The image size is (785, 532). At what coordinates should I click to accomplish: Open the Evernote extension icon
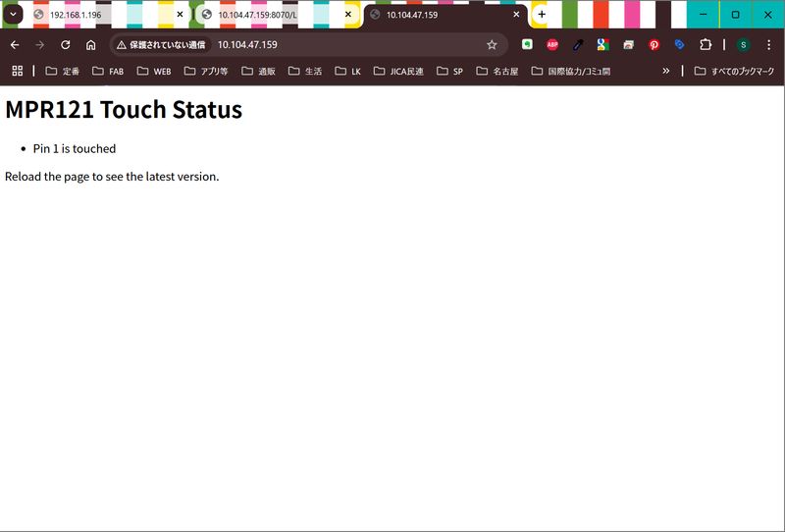tap(527, 44)
